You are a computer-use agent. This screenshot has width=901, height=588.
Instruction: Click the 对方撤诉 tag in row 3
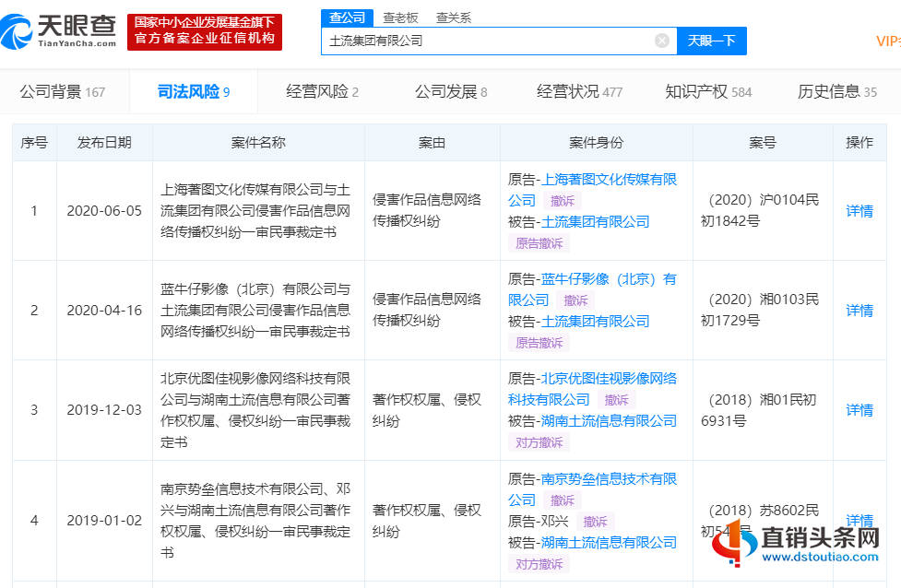pyautogui.click(x=539, y=442)
